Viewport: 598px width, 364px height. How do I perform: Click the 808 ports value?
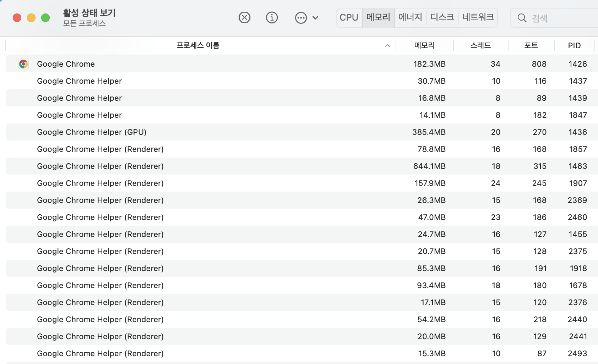tap(539, 64)
